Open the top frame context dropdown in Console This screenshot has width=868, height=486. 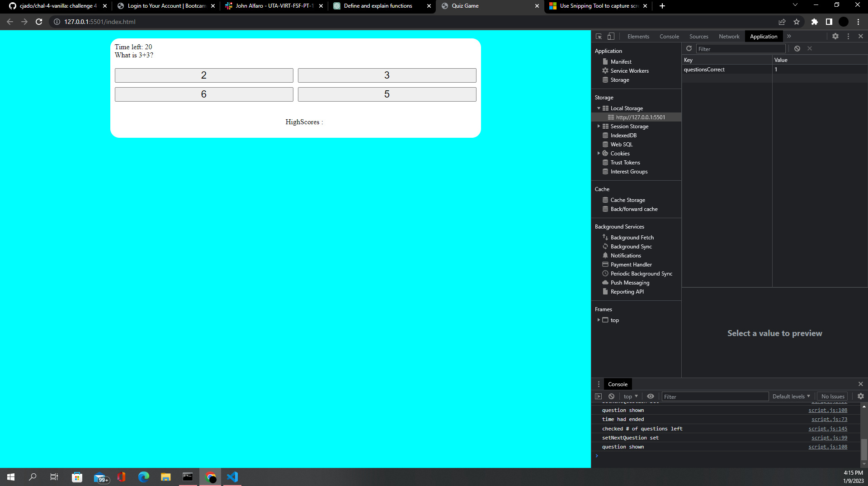630,396
